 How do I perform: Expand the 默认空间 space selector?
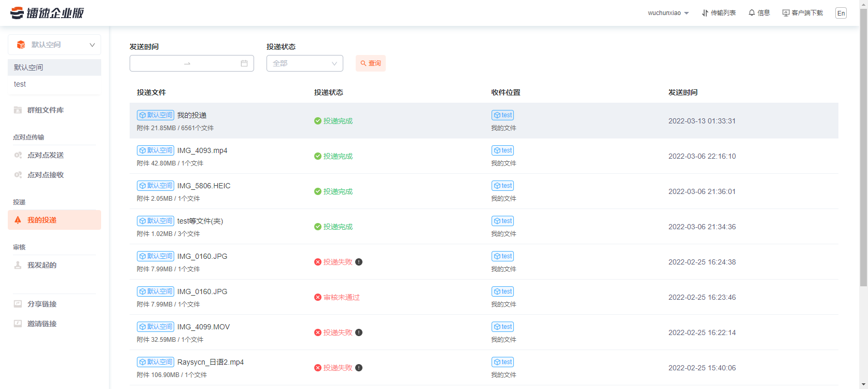54,45
